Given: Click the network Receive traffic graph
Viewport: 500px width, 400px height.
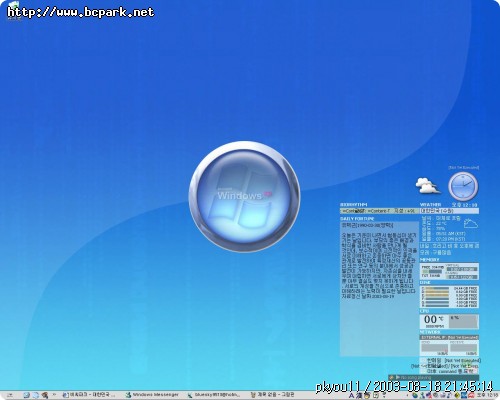Looking at the screenshot, I should point(464,348).
